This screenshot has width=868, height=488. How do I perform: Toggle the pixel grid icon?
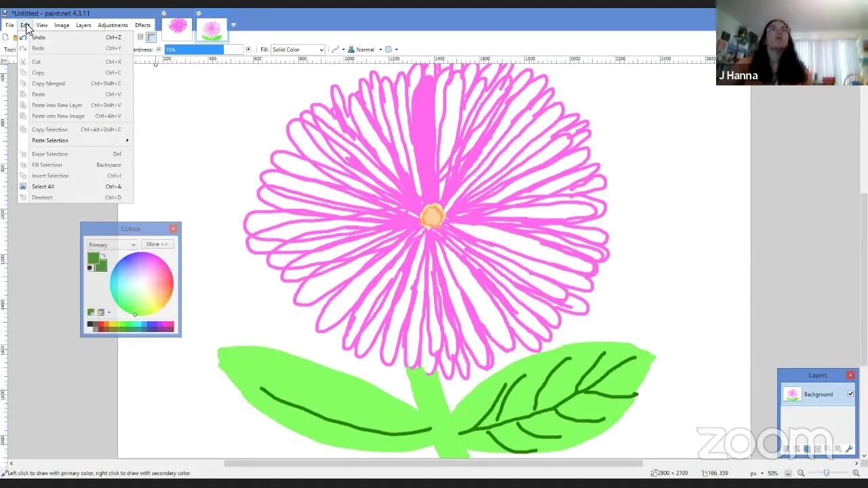(140, 37)
